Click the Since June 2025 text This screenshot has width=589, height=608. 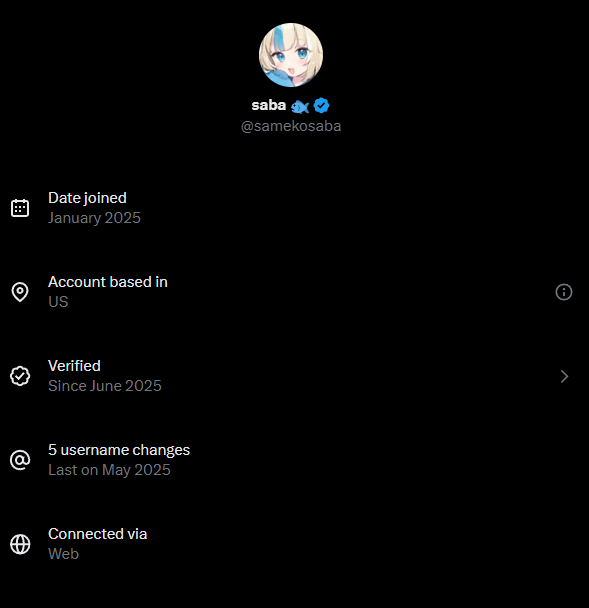tap(105, 386)
